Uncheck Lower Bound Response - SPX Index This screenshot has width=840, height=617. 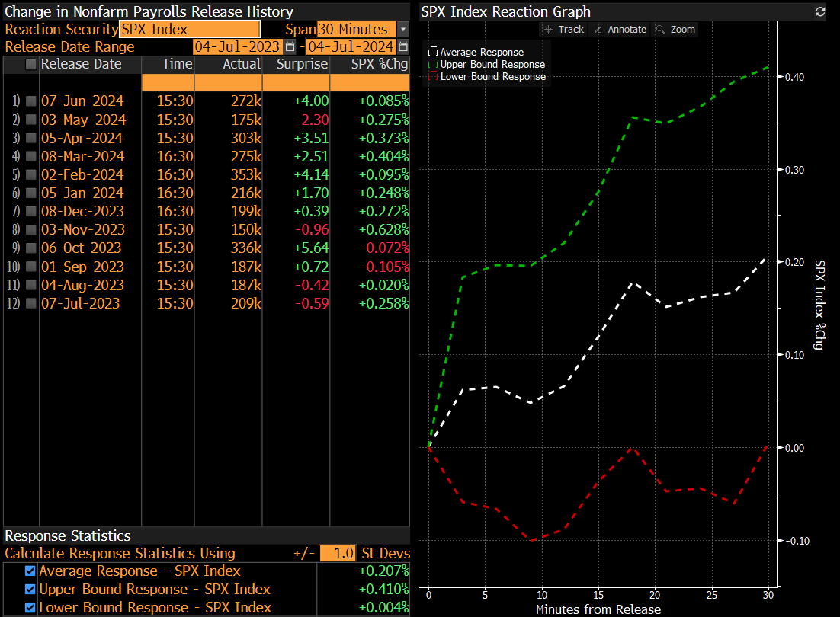[30, 607]
